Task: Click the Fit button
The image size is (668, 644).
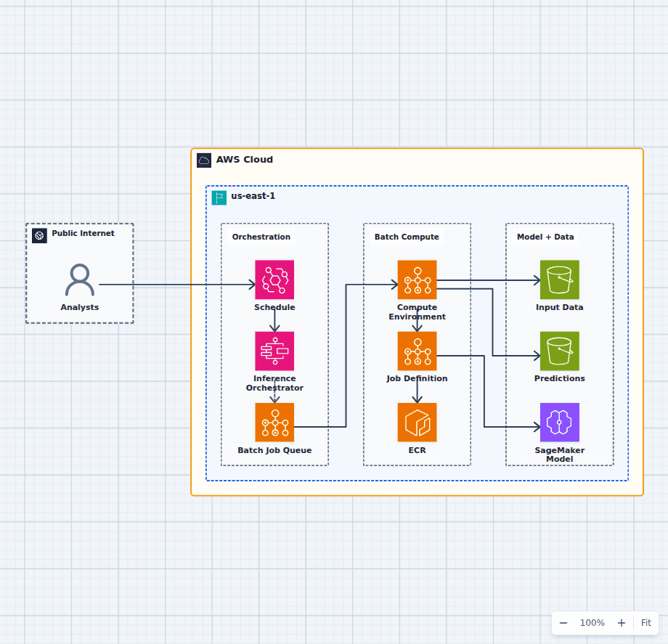Action: click(x=645, y=623)
